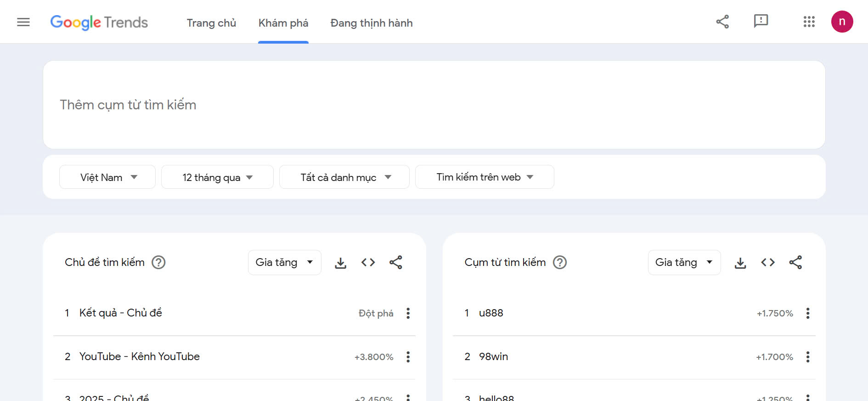The image size is (868, 401).
Task: Download the Cụm từ tìm kiếm data
Action: click(740, 263)
